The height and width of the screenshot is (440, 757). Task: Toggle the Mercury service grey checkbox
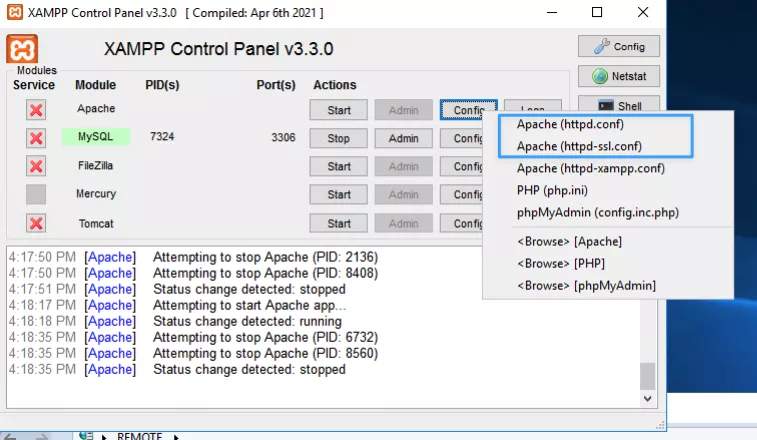36,194
